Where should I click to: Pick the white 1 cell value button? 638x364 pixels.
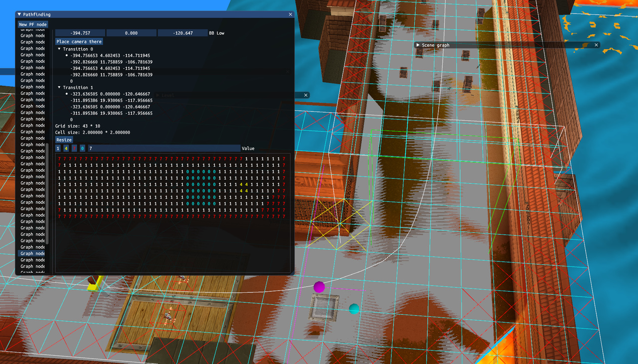[58, 148]
